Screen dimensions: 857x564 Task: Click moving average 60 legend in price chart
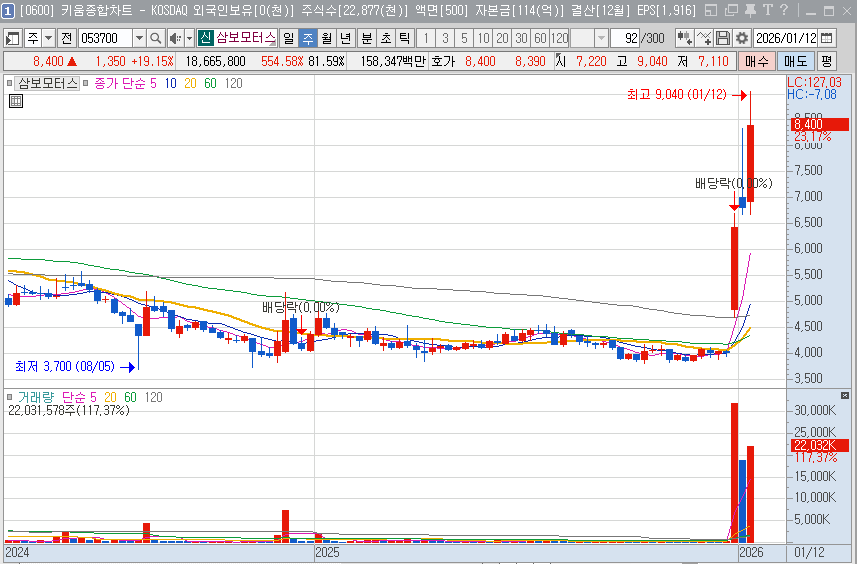210,83
